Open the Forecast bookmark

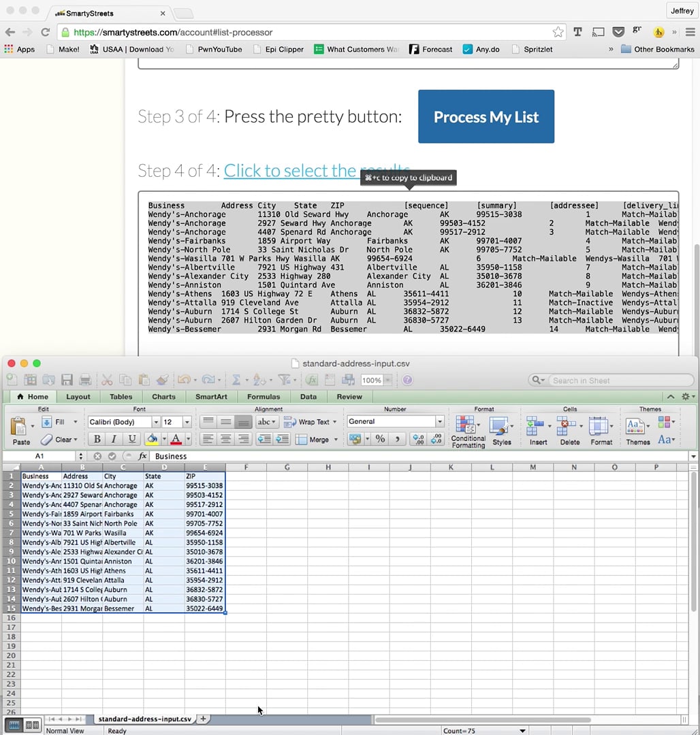(x=431, y=49)
